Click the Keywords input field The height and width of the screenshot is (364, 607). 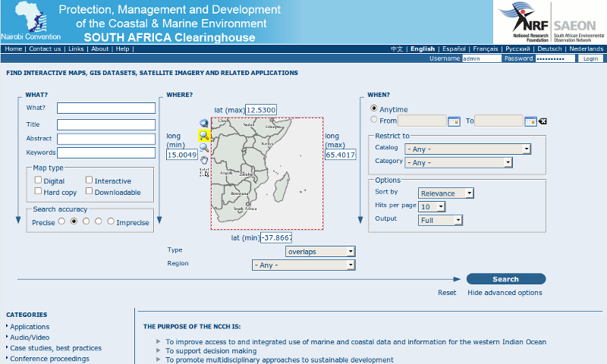(x=106, y=152)
